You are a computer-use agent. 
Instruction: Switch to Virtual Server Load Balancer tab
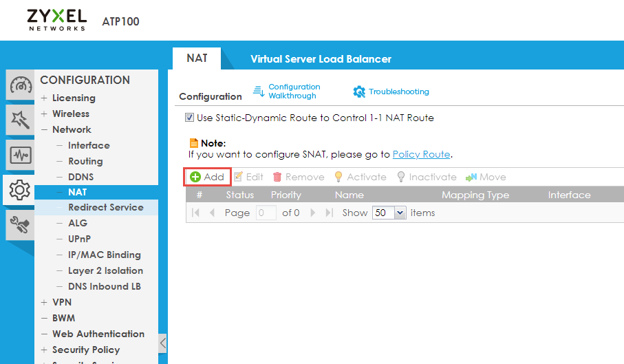click(x=321, y=58)
